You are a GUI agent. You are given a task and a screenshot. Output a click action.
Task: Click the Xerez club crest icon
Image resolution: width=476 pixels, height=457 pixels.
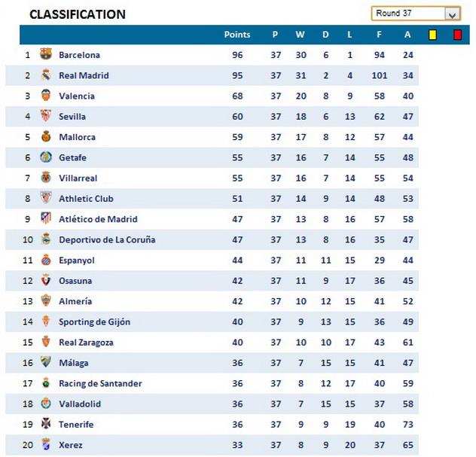tap(46, 445)
